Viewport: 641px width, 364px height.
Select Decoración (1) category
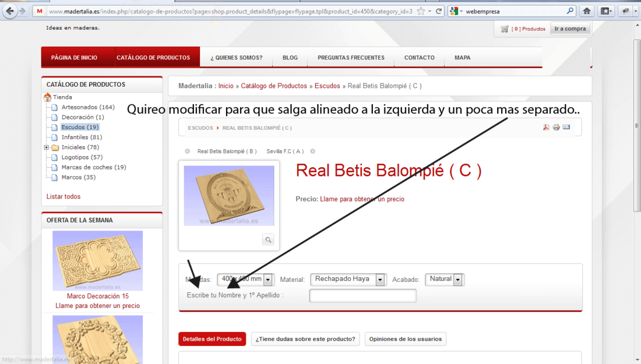(83, 117)
